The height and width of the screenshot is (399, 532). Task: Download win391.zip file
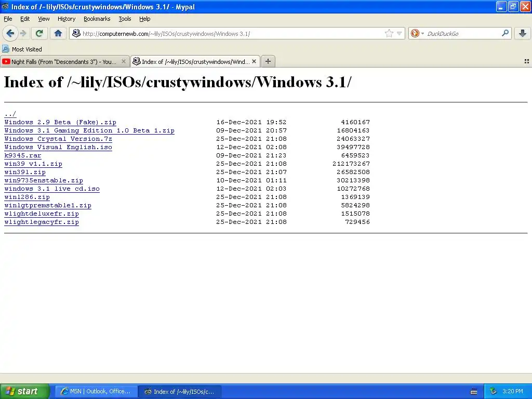pyautogui.click(x=25, y=172)
